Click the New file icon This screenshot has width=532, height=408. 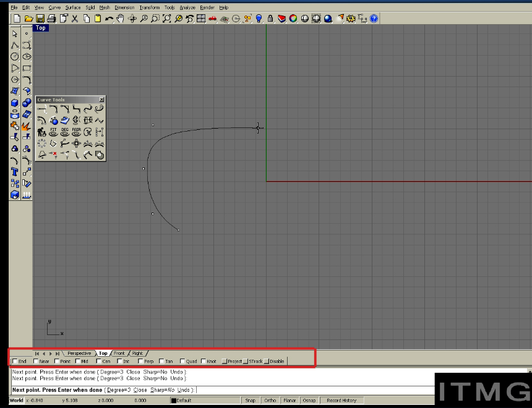click(17, 19)
